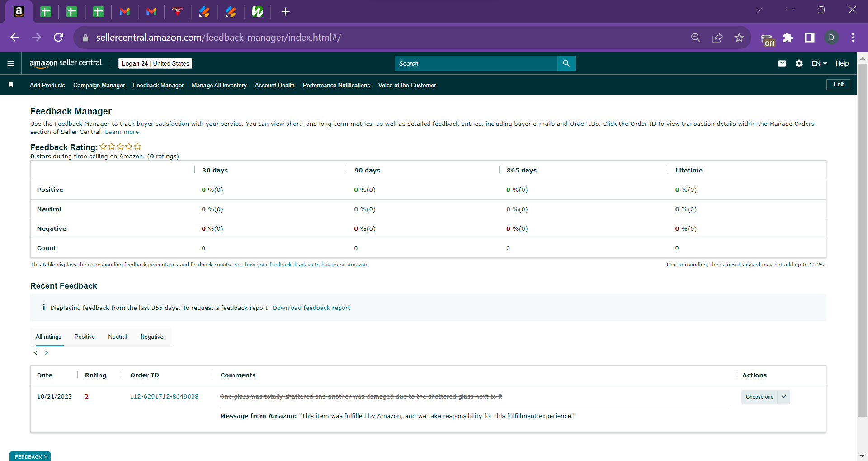The height and width of the screenshot is (461, 868).
Task: Click the search magnifier button
Action: 566,63
